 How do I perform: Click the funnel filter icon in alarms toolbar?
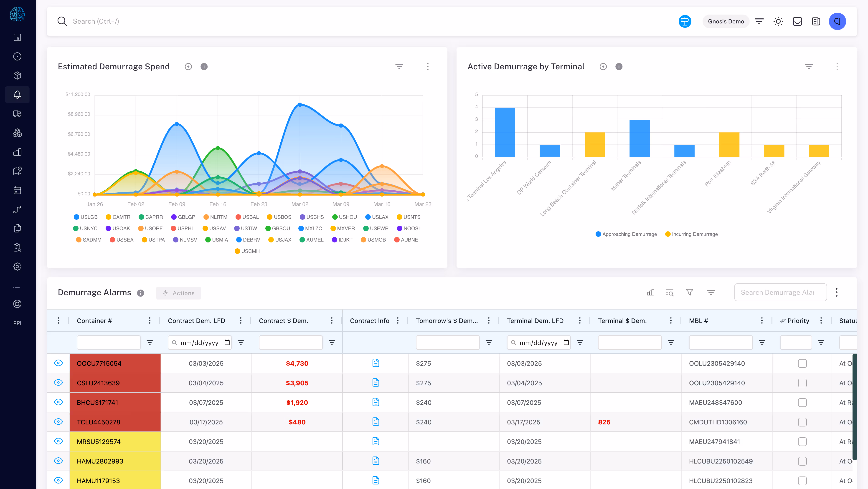(689, 292)
